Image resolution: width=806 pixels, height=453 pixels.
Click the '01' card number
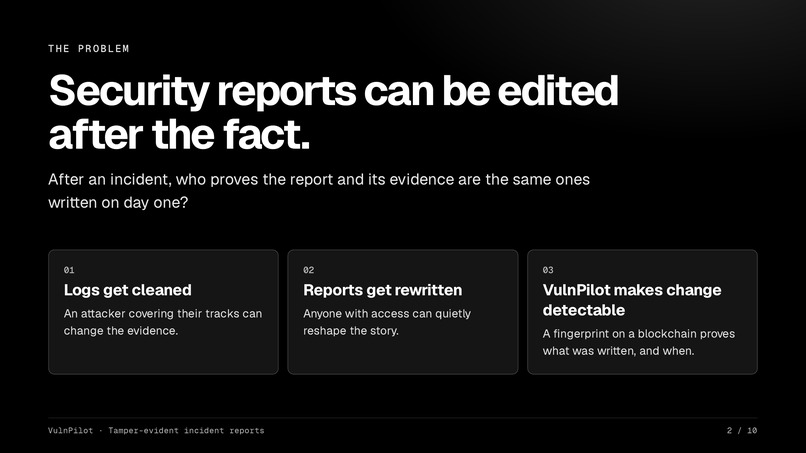tap(69, 270)
